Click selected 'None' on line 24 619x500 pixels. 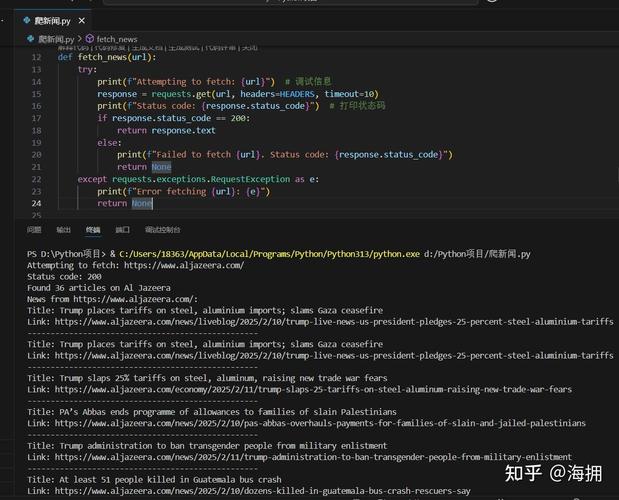tap(142, 203)
